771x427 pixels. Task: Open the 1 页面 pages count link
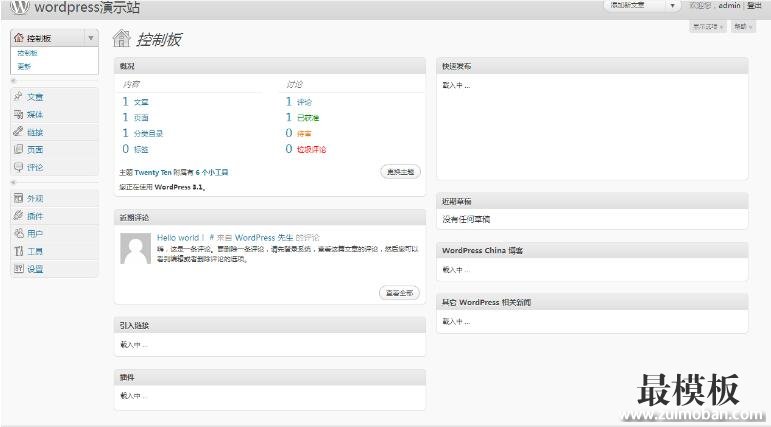click(x=135, y=118)
